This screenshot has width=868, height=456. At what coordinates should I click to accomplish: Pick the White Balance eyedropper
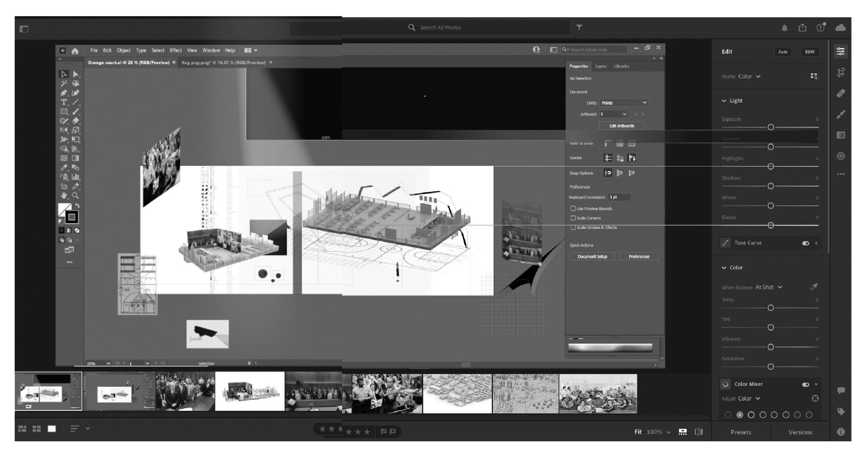[814, 287]
